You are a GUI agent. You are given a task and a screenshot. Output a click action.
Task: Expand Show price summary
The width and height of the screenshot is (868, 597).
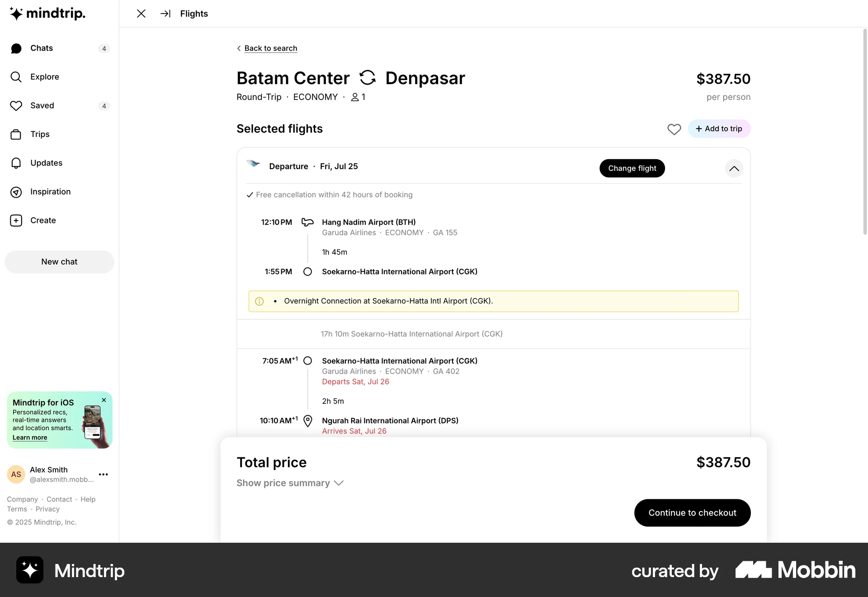290,483
